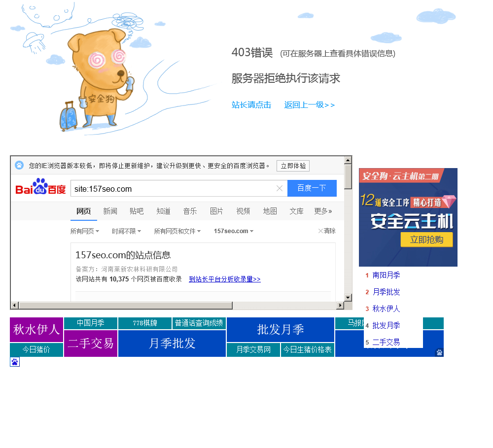
Task: Click the 普通话查询成绩 tag tile
Action: point(199,323)
